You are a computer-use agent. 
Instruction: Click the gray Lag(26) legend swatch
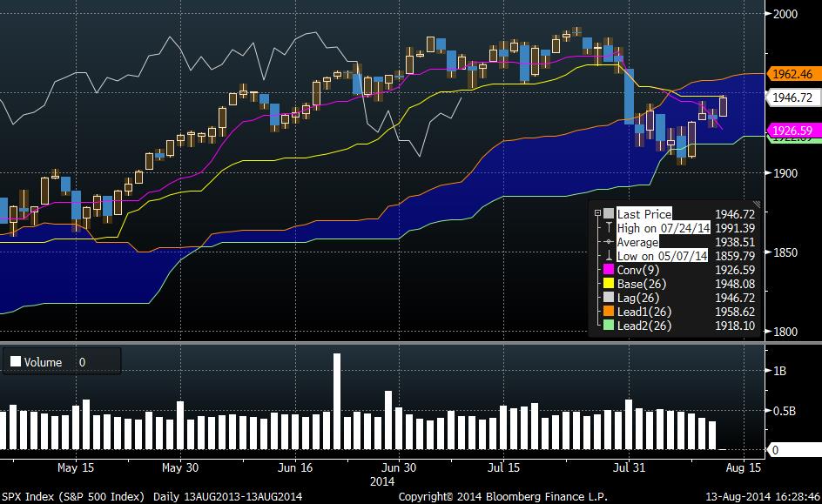(609, 298)
